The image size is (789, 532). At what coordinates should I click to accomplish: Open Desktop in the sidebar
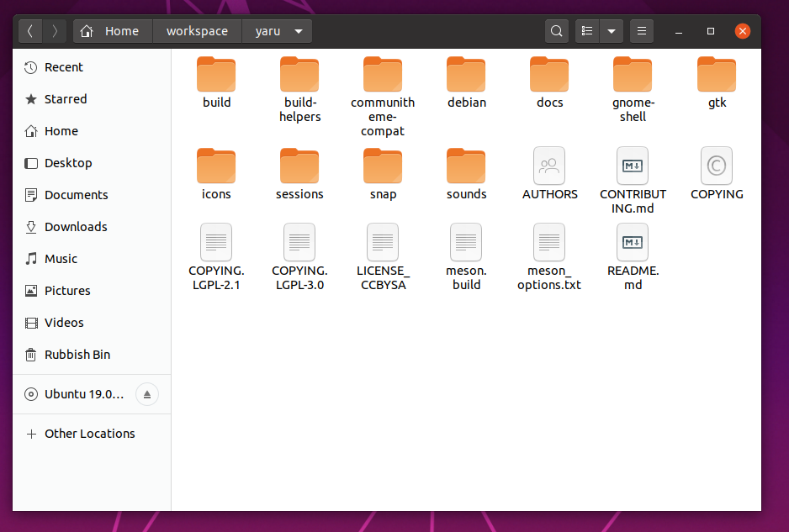coord(92,163)
